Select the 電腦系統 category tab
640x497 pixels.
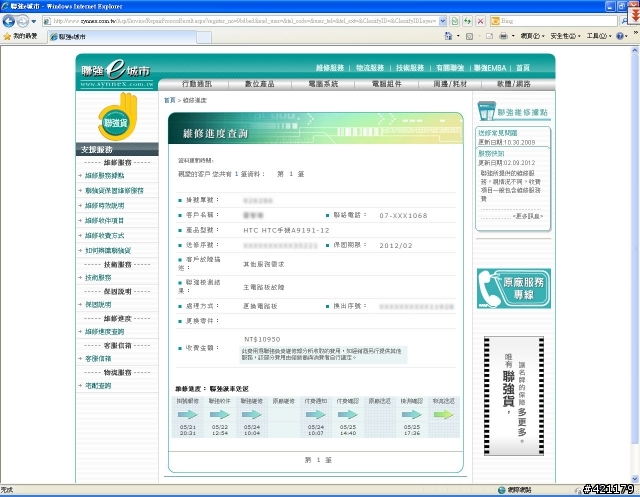point(323,84)
